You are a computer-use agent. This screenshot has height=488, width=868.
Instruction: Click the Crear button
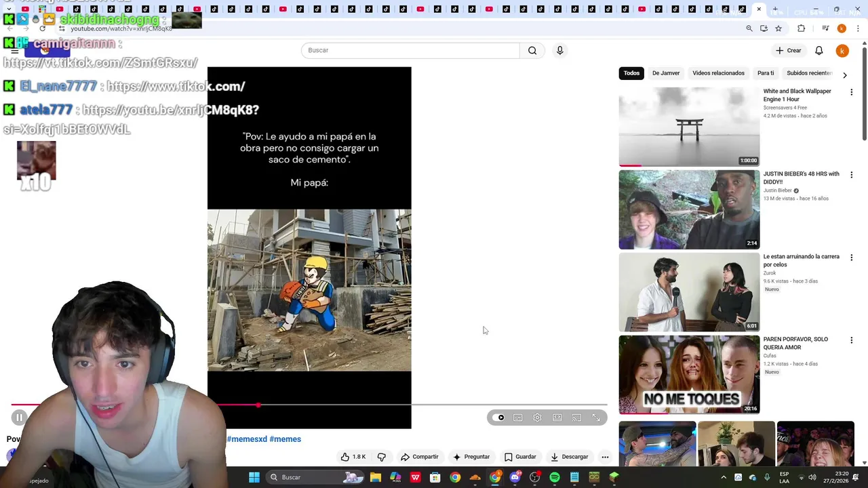point(788,50)
